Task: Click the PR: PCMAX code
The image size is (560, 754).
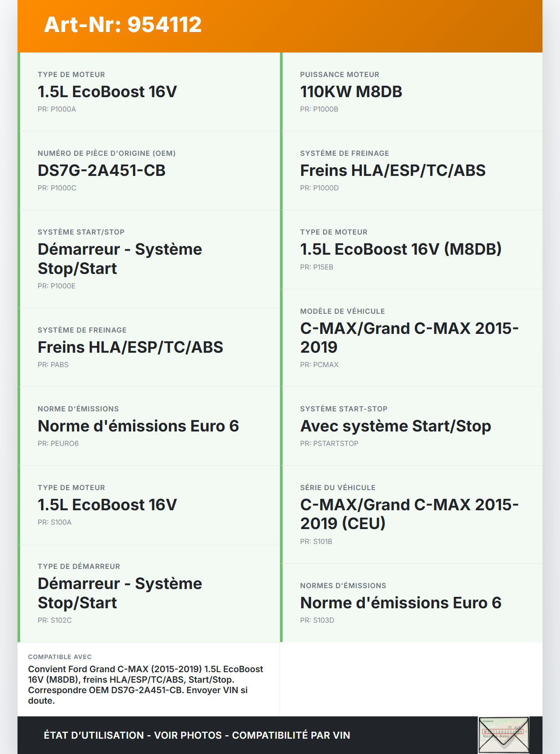Action: click(x=319, y=365)
